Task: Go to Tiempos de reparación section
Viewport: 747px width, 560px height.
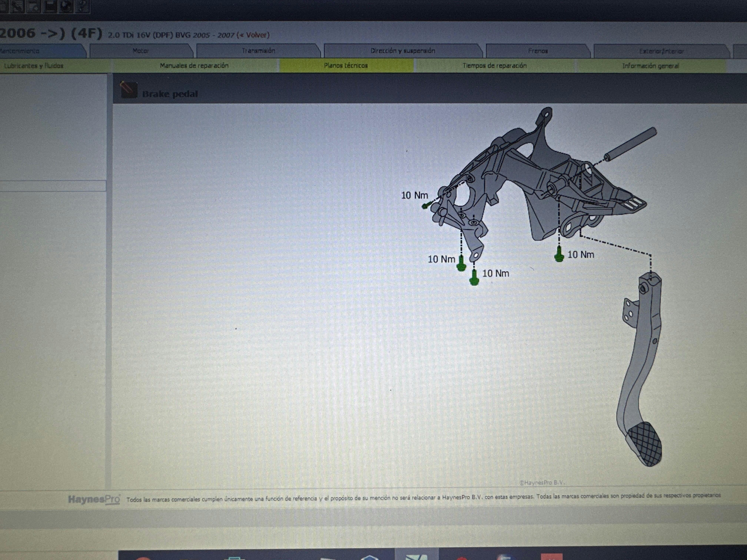Action: coord(494,66)
